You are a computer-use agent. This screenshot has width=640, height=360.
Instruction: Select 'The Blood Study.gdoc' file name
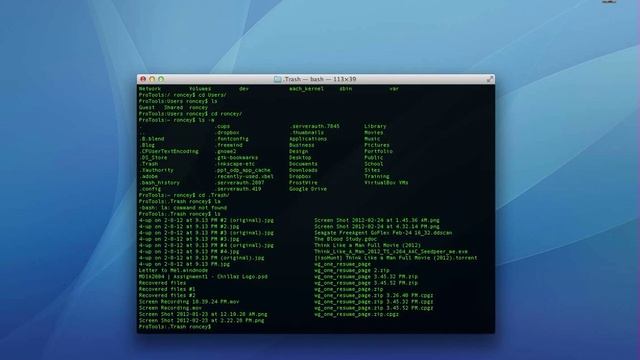346,239
